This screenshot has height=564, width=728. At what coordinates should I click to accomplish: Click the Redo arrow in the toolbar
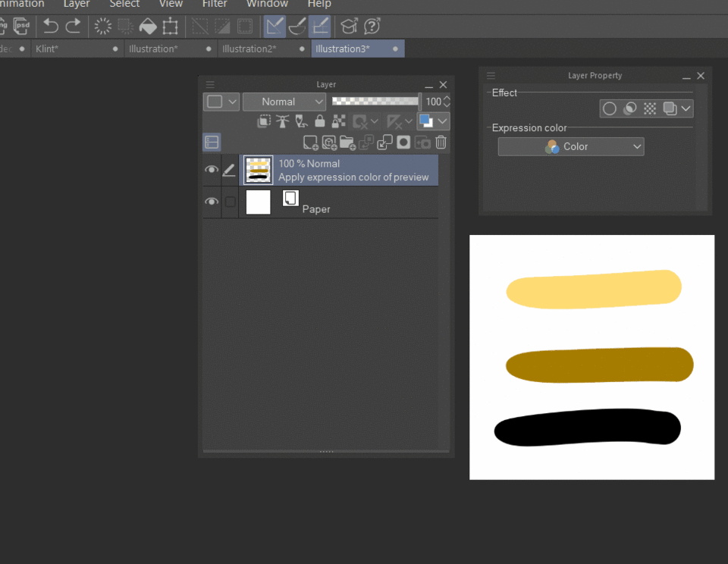[74, 27]
